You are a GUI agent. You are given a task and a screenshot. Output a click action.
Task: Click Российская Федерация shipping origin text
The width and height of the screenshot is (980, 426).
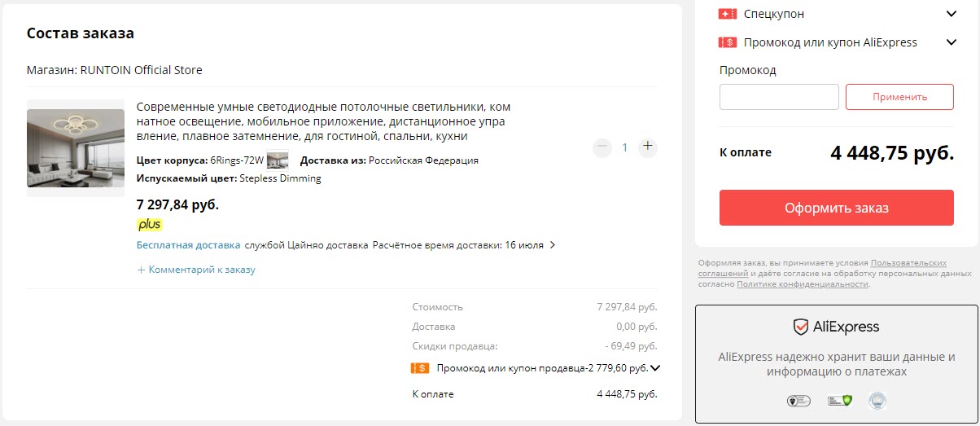423,160
